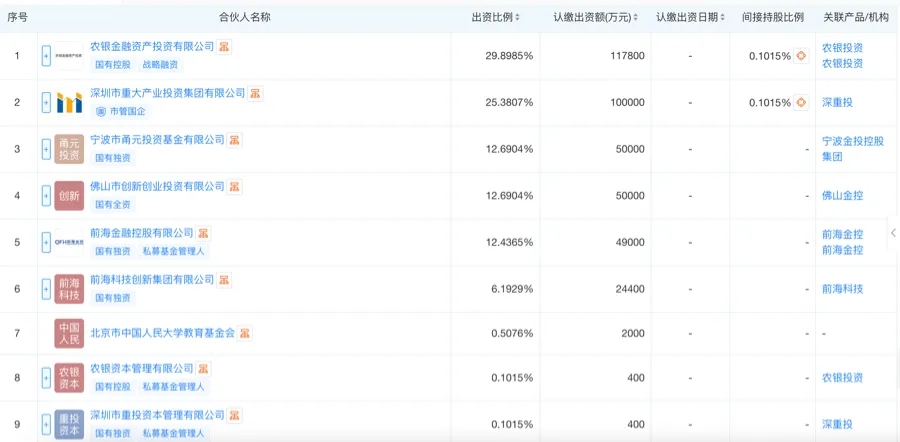The width and height of the screenshot is (900, 442).
Task: Open 佛山金控 related institution link
Action: 842,196
